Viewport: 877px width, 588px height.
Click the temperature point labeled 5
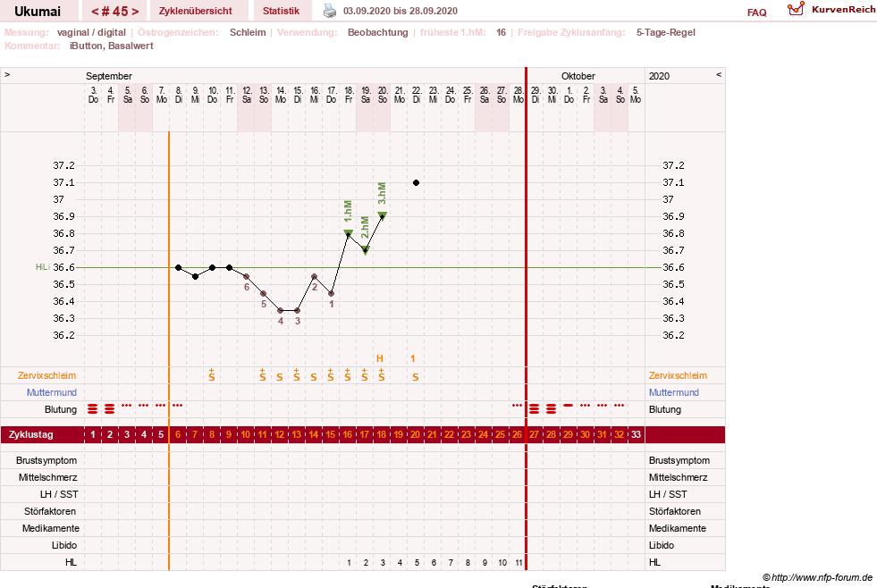[x=264, y=293]
